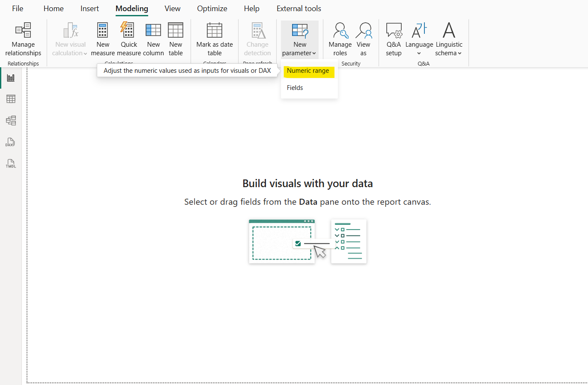This screenshot has height=385, width=588.
Task: Switch to Model view in sidebar
Action: click(x=10, y=120)
